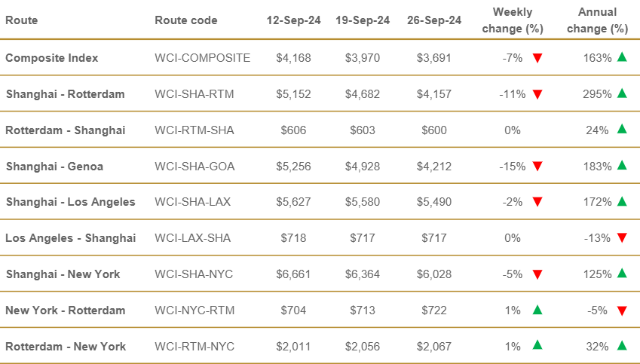Select the $6,028 price for Shanghai - New York
The image size is (640, 364).
[x=434, y=274]
